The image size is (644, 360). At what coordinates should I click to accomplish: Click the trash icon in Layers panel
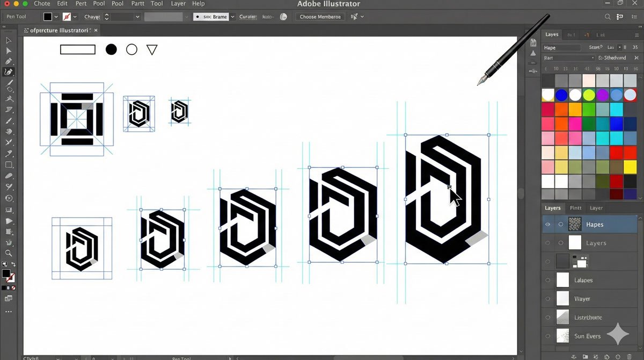click(x=629, y=356)
